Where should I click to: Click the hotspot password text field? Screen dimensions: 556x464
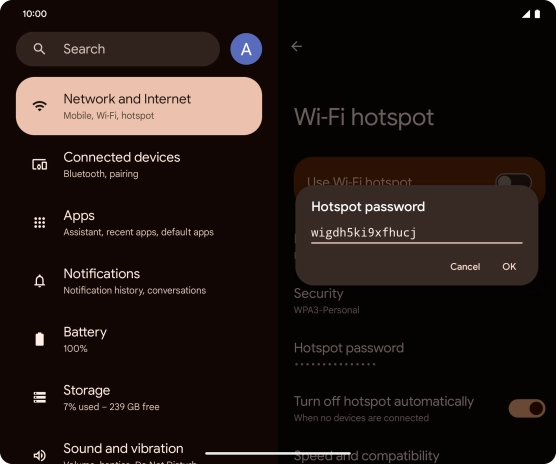pyautogui.click(x=417, y=233)
